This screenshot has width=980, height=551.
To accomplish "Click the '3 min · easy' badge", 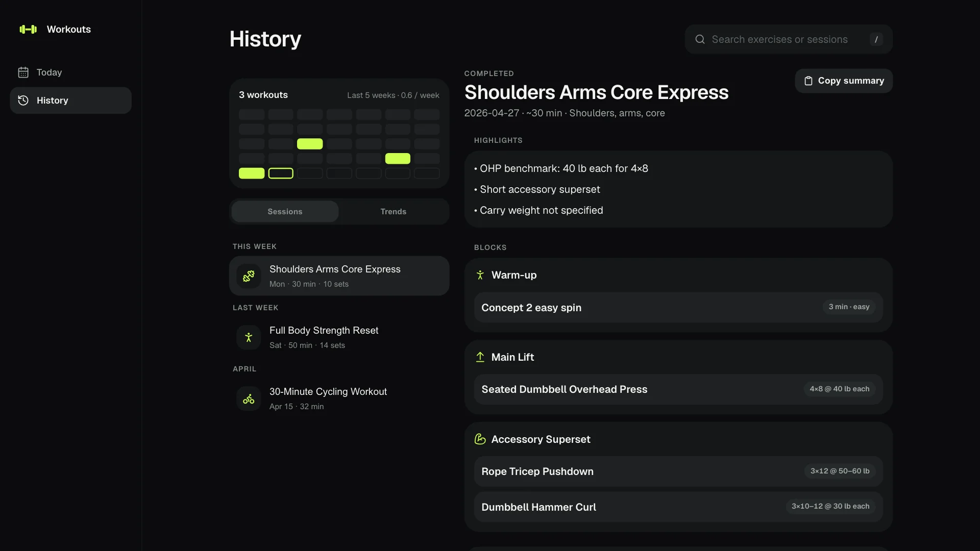I will [849, 307].
